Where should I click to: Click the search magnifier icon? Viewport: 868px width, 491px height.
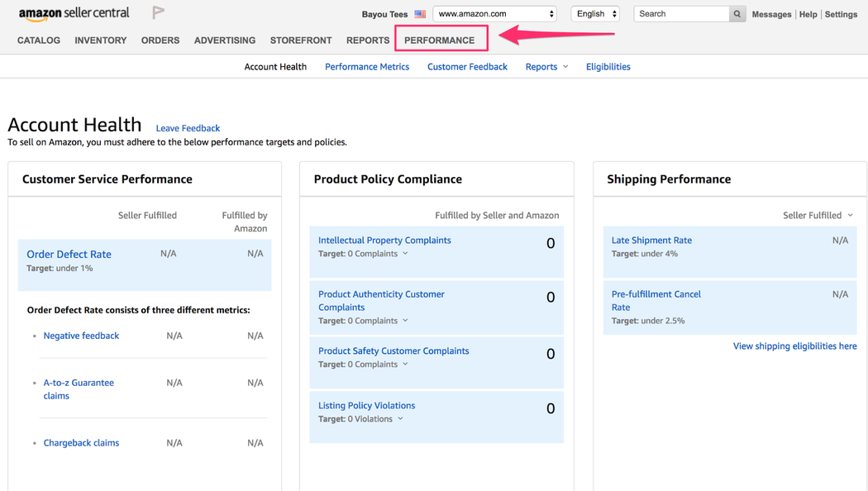pos(737,13)
